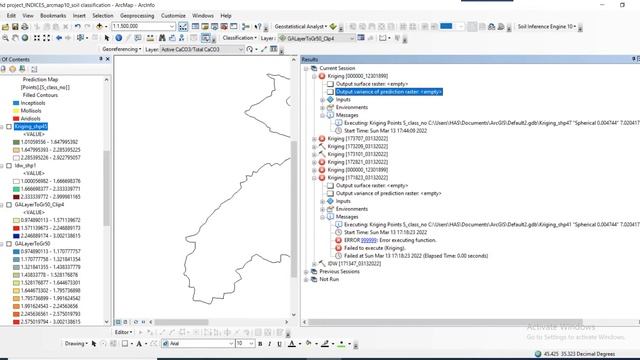Screen dimensions: 640x360
Task: Open the Edit menu
Action: pyautogui.click(x=11, y=16)
